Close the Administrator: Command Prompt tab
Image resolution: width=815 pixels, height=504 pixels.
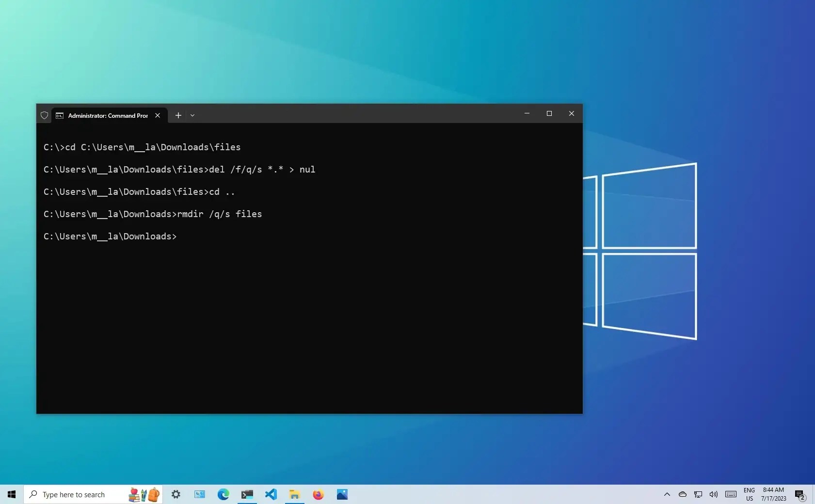(x=158, y=115)
